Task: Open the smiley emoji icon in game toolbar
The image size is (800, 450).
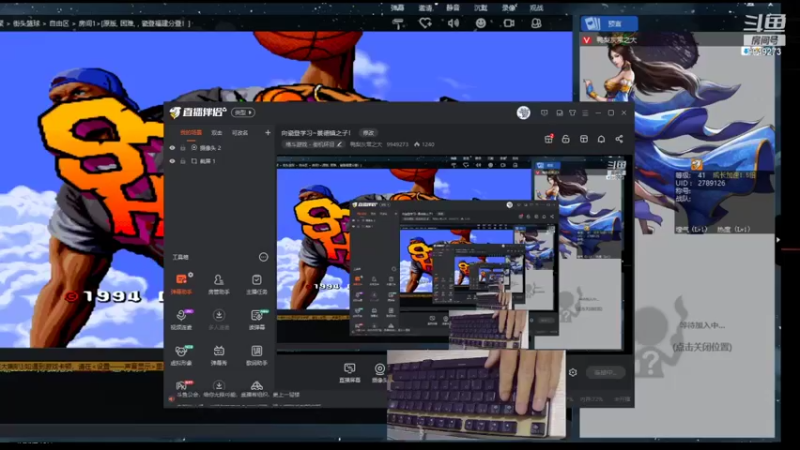Action: coord(481,23)
